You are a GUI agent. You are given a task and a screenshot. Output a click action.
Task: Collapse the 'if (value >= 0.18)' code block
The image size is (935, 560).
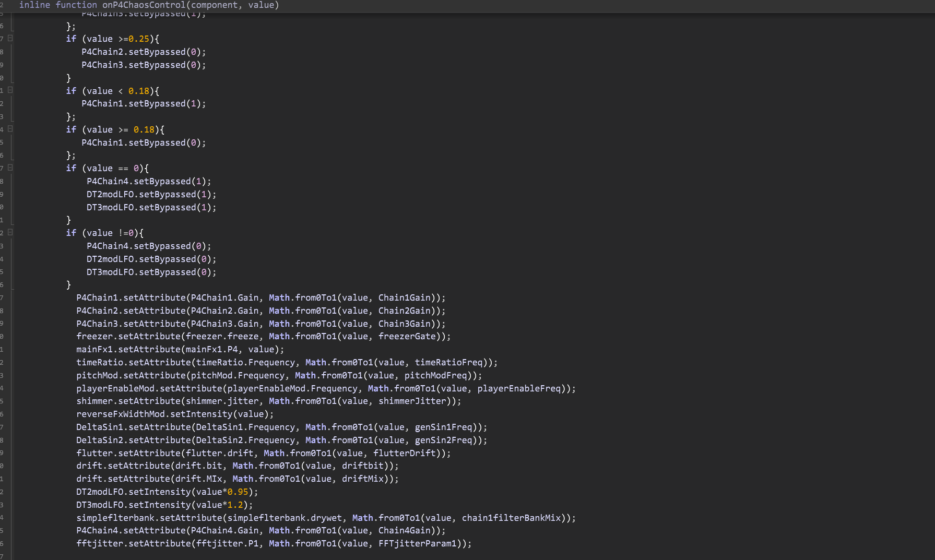click(x=10, y=128)
